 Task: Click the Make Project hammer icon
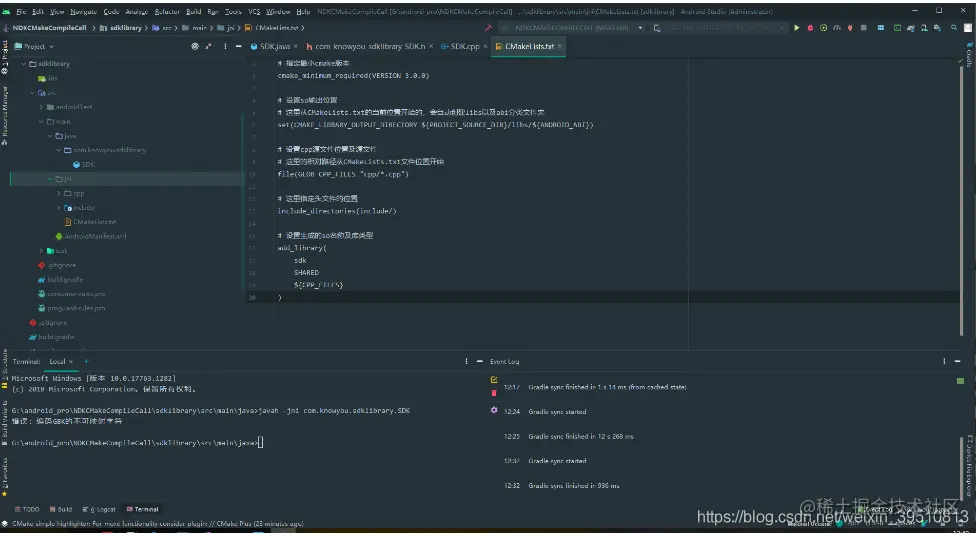pyautogui.click(x=488, y=28)
